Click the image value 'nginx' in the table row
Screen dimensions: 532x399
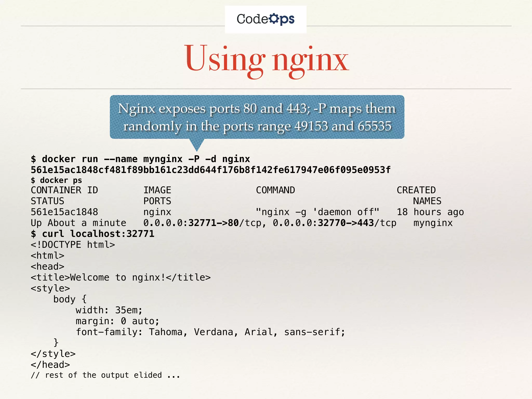(x=157, y=212)
